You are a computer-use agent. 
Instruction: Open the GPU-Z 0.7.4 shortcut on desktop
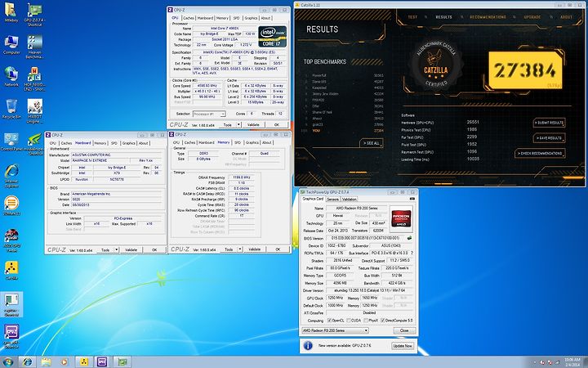click(x=34, y=14)
